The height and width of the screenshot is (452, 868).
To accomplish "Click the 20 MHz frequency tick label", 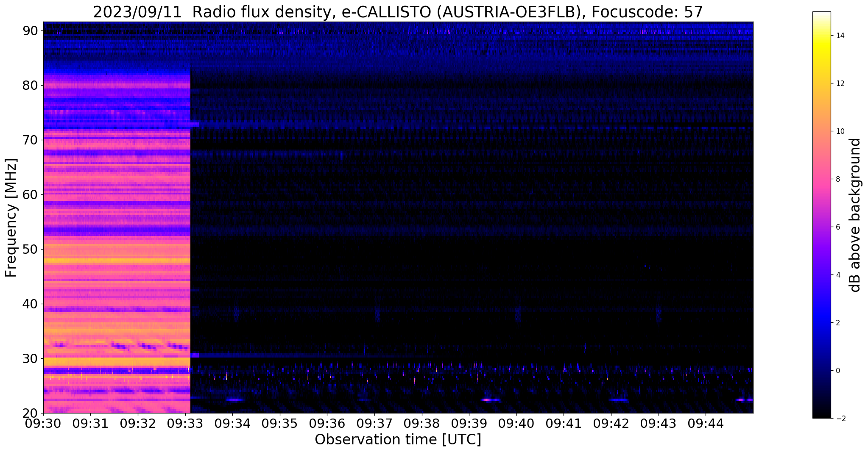I will [x=31, y=413].
